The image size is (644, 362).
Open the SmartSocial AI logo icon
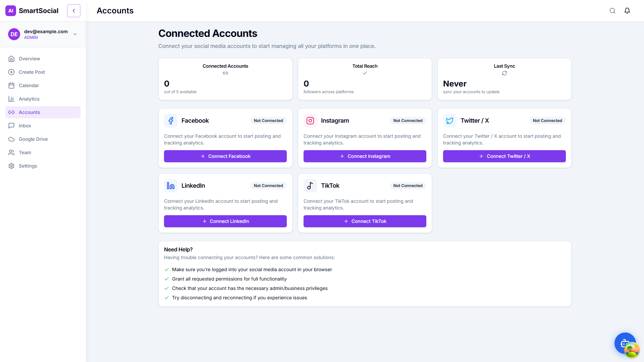tap(11, 10)
